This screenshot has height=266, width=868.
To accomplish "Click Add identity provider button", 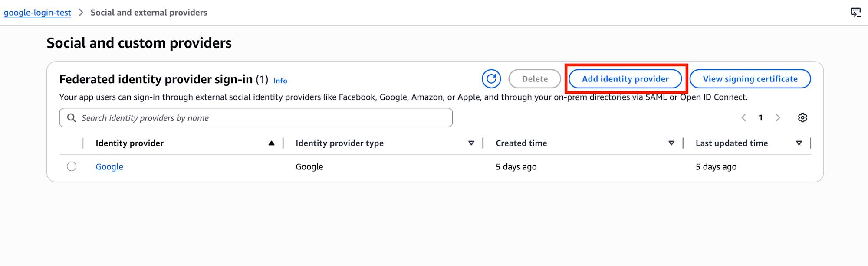I will (x=625, y=79).
